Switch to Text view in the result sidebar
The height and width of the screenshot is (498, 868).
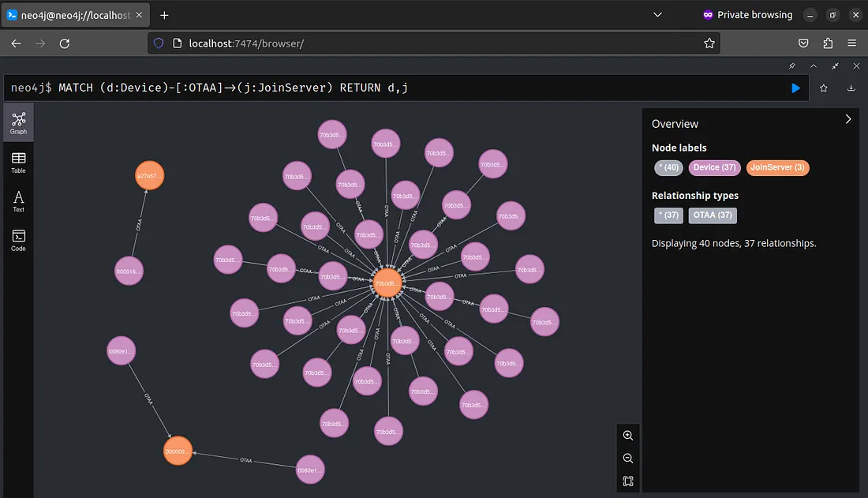17,200
